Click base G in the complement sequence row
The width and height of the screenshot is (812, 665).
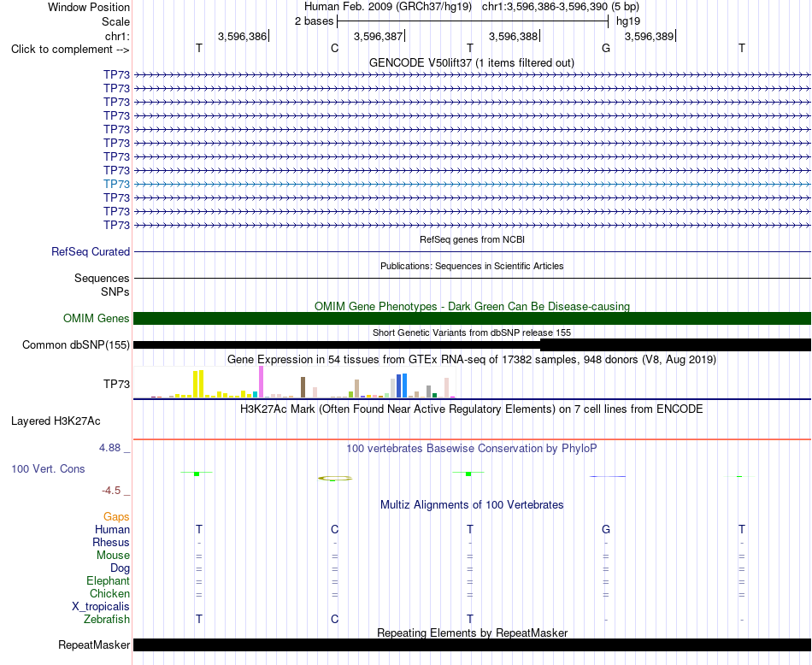tap(606, 48)
